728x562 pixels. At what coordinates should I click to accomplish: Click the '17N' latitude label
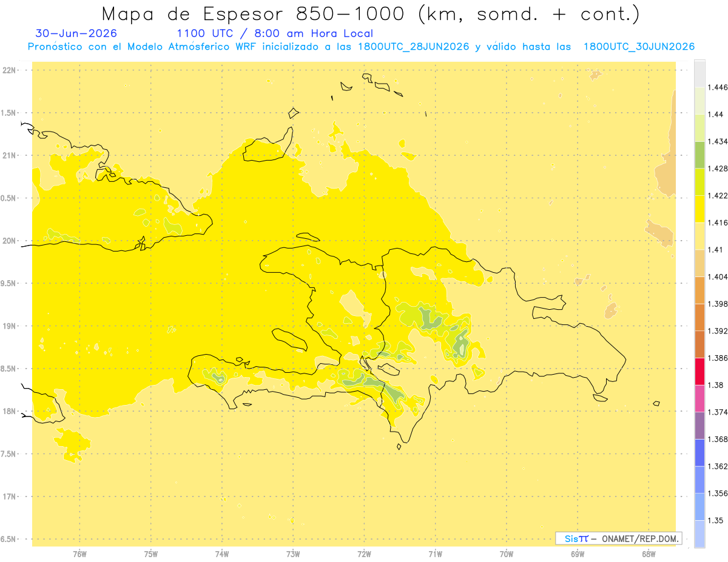[9, 497]
